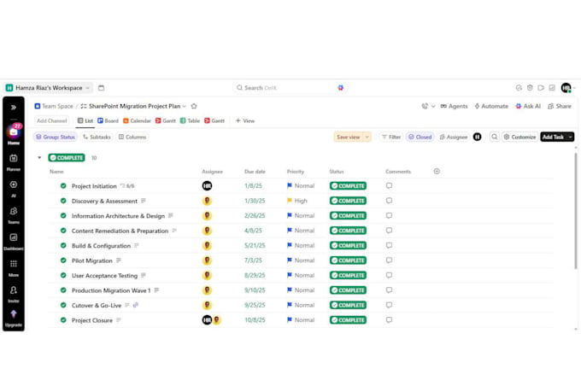Click the Share button
The height and width of the screenshot is (392, 581).
pyautogui.click(x=560, y=107)
